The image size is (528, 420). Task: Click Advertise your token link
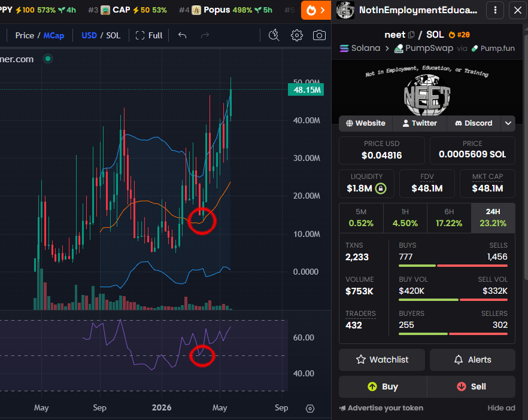(381, 408)
